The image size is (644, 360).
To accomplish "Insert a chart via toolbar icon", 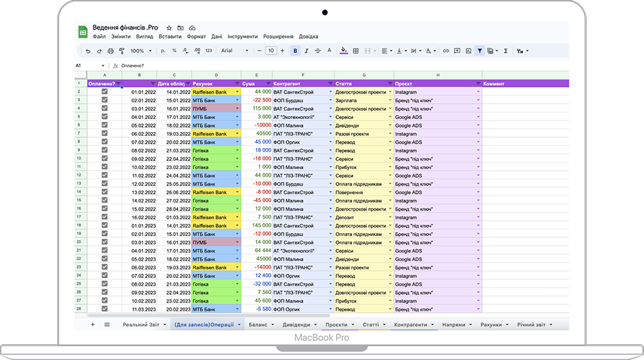I will point(468,51).
